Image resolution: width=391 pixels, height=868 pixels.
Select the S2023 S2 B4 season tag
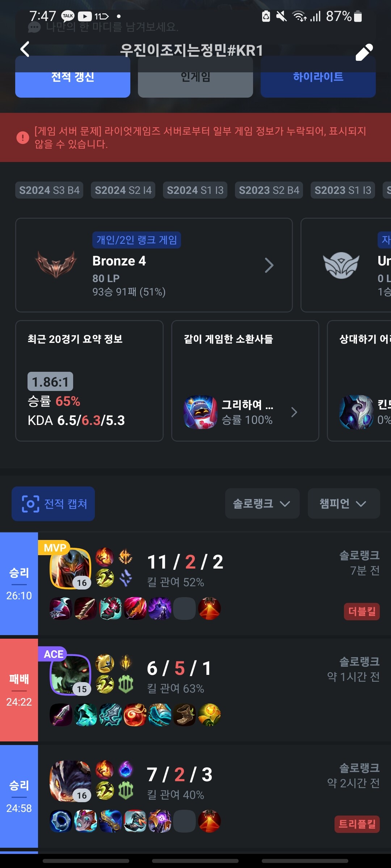(x=269, y=190)
